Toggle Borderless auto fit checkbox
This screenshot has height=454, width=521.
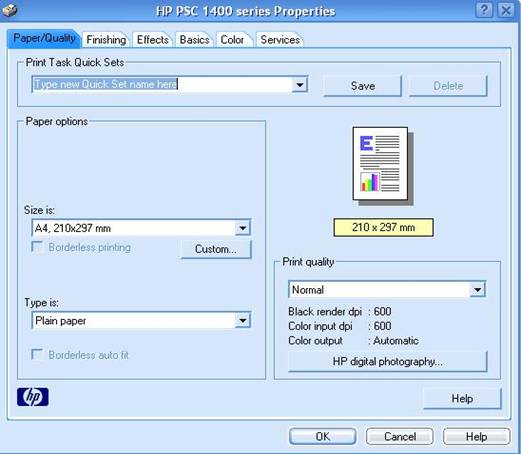click(x=37, y=354)
